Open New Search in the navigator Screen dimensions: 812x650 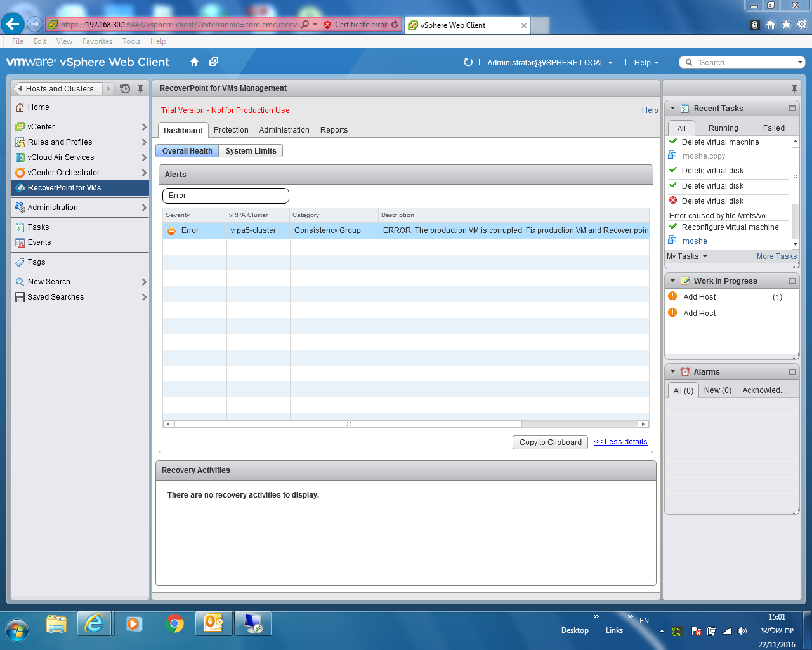click(80, 282)
